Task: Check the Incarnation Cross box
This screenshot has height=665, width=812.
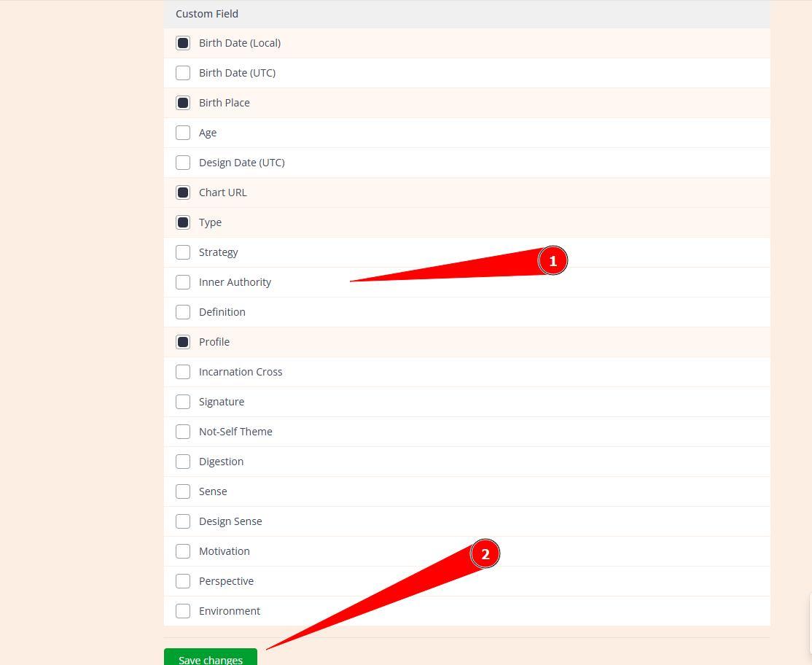Action: point(183,372)
